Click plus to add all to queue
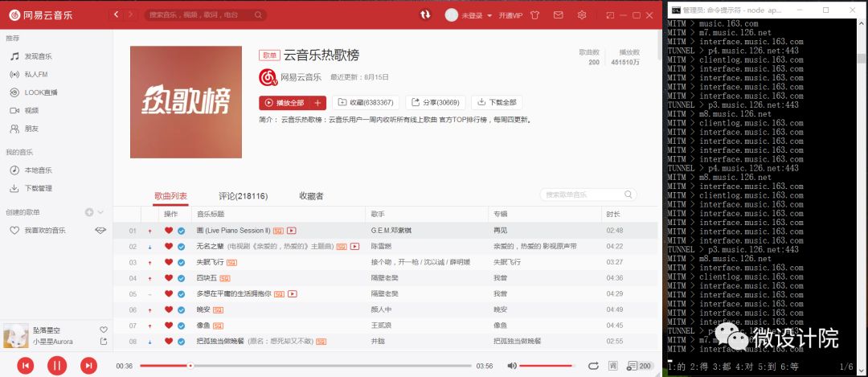Screen dimensions: 868x377 pos(318,102)
